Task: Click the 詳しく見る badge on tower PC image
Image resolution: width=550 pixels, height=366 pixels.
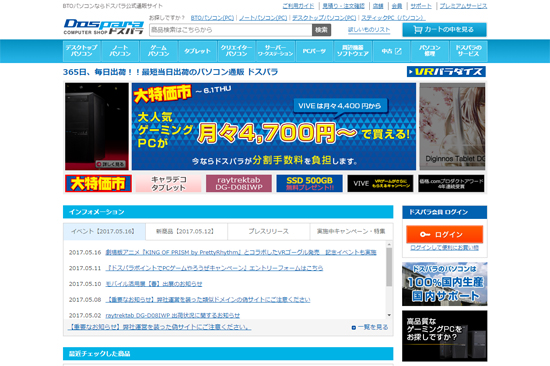Action: tap(110, 164)
